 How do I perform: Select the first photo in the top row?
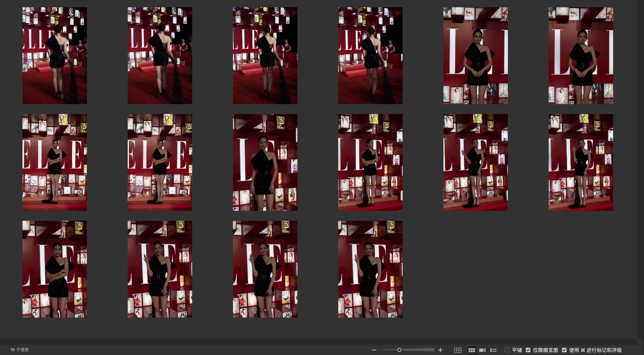tap(55, 56)
